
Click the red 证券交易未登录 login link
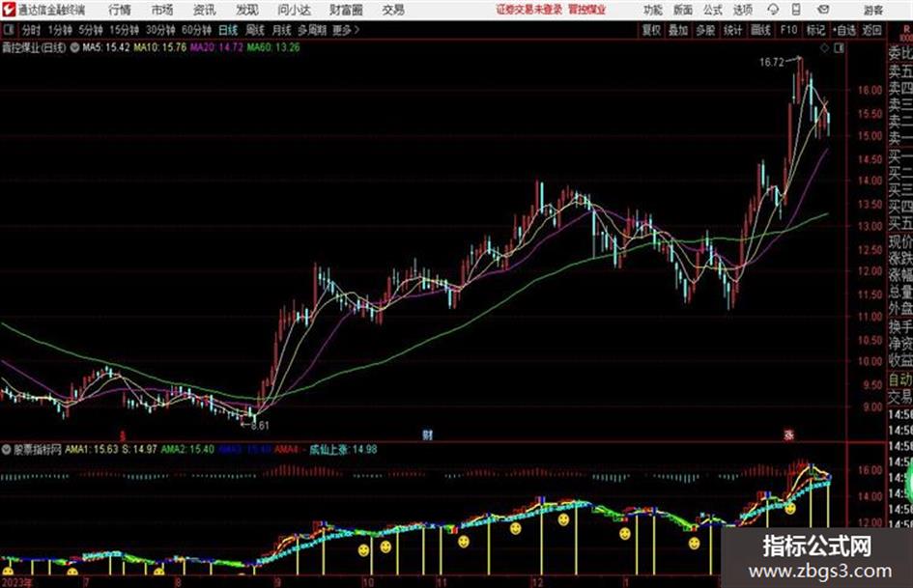(529, 10)
